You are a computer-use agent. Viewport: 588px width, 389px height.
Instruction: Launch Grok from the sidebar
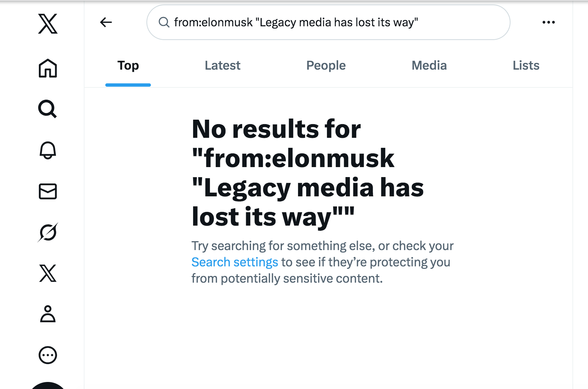click(48, 233)
